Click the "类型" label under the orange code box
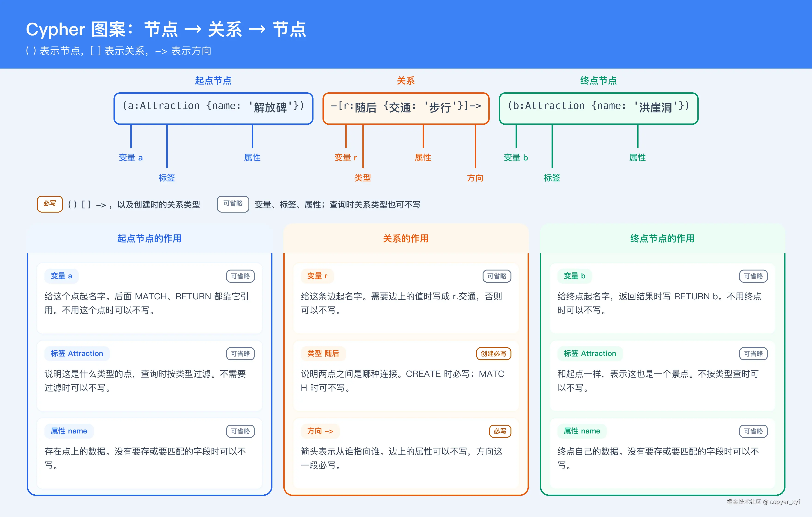812x517 pixels. 363,178
